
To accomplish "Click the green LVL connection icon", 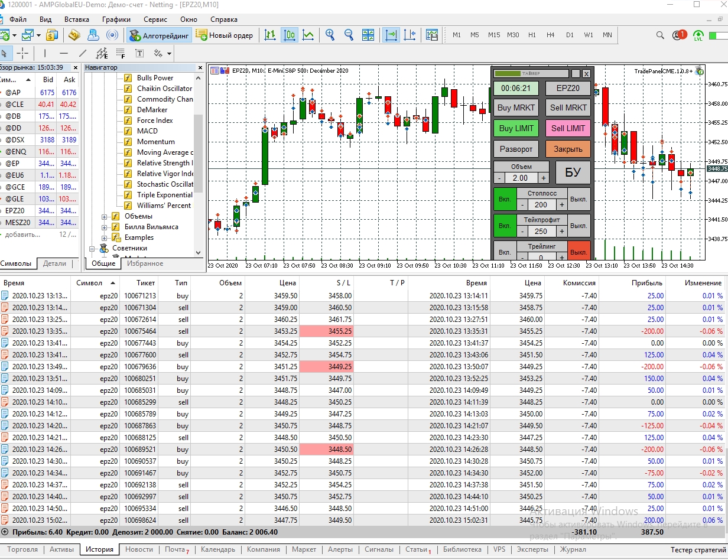I will [x=698, y=35].
